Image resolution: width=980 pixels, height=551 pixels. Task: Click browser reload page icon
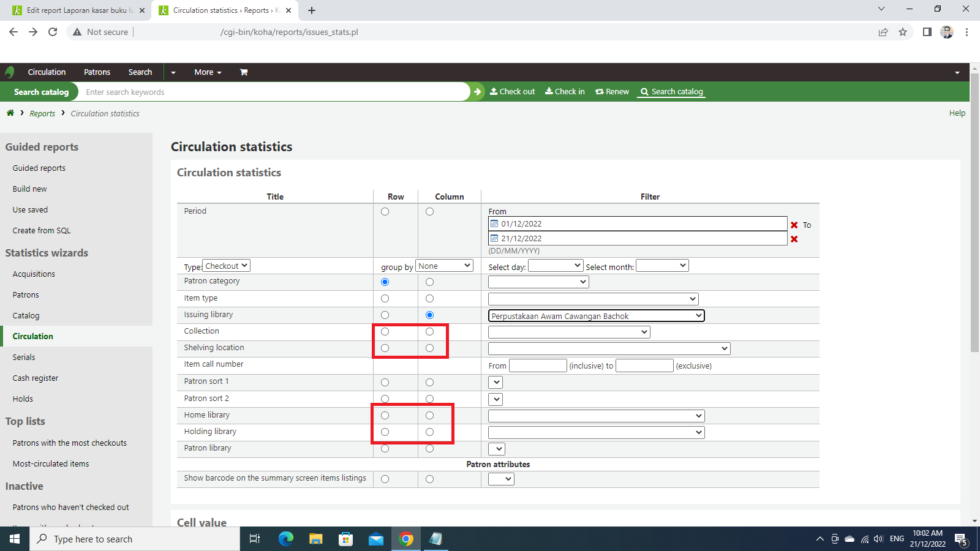[x=53, y=32]
